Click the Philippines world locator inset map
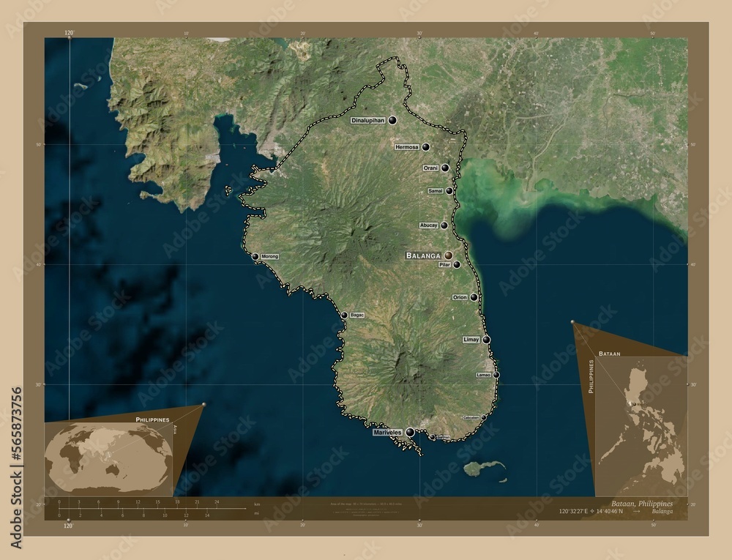The image size is (732, 560). pos(108,459)
